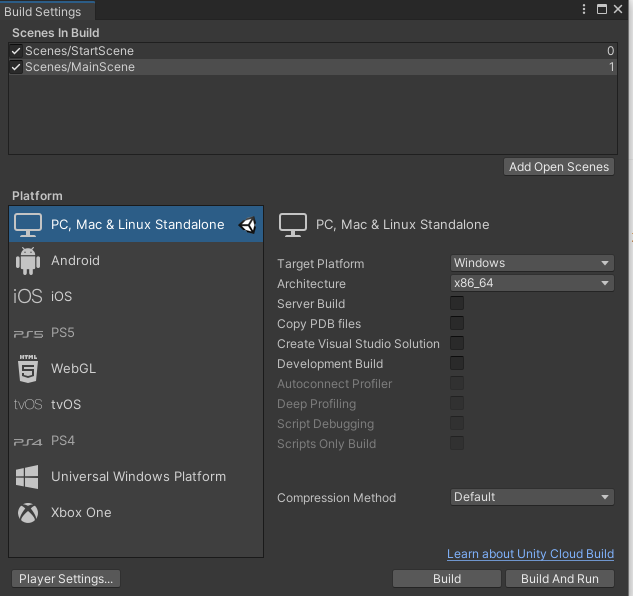Click the Add Open Scenes button
Viewport: 633px width, 596px height.
click(x=559, y=167)
